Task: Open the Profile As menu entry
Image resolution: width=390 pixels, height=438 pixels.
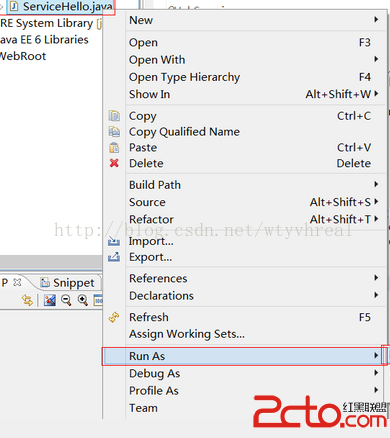Action: (x=244, y=391)
